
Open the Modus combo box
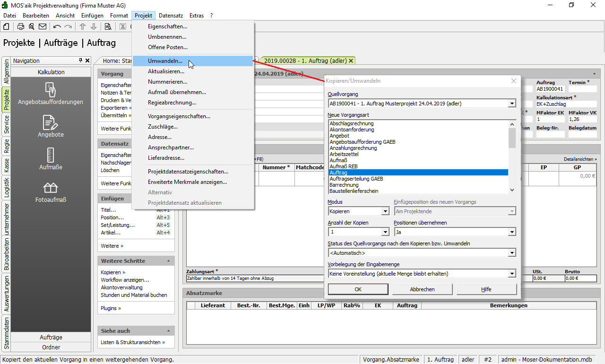(x=385, y=211)
